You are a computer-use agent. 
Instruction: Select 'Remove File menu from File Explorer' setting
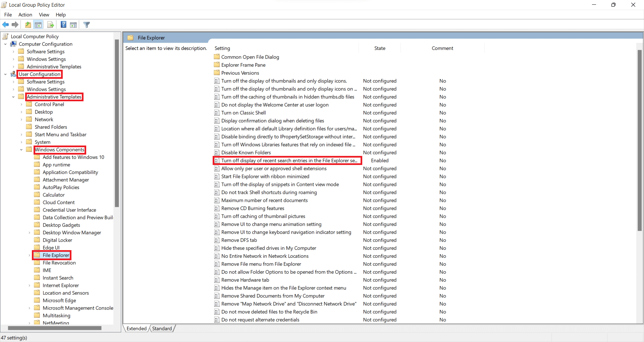point(261,264)
